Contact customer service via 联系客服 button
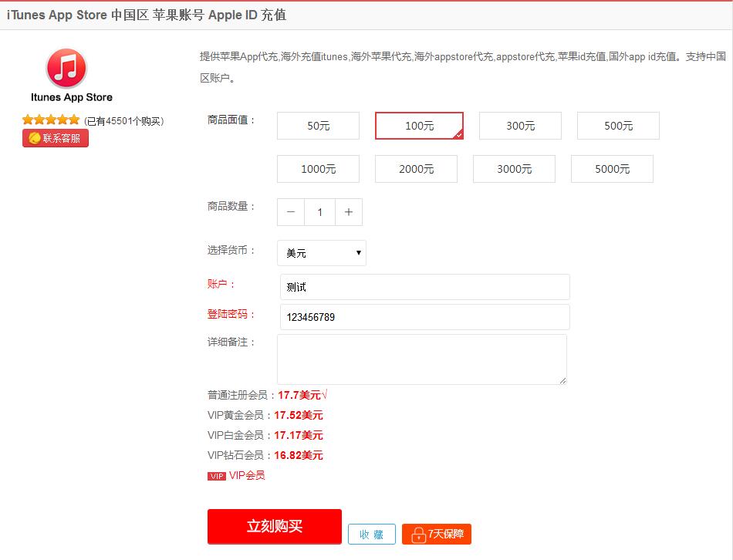The height and width of the screenshot is (560, 733). (55, 138)
